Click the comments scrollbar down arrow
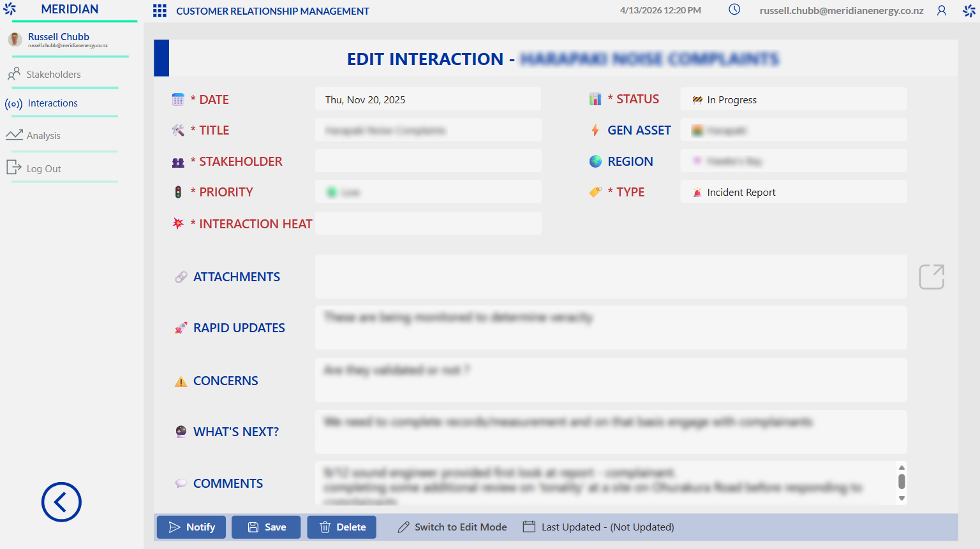Image resolution: width=980 pixels, height=549 pixels. pyautogui.click(x=902, y=499)
